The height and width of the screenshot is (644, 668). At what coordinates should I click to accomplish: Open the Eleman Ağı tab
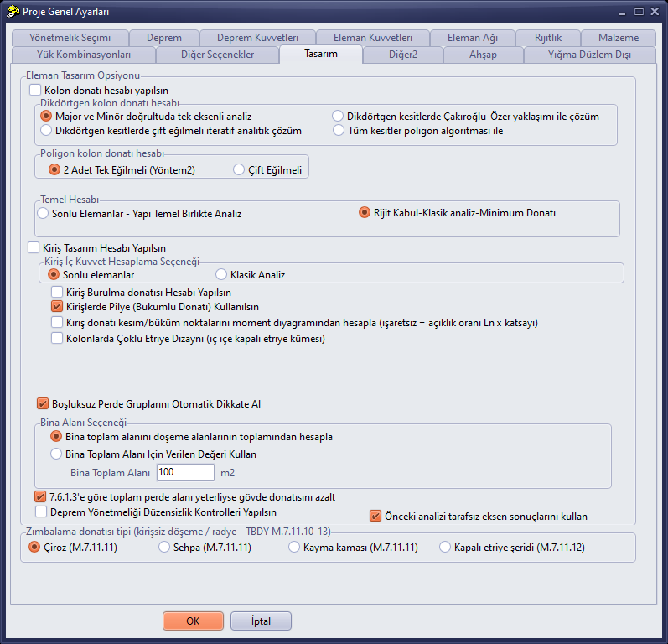473,38
